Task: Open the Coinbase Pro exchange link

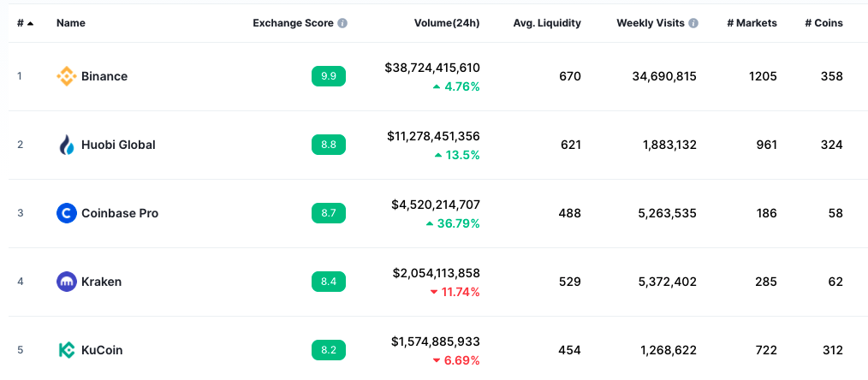Action: (x=119, y=213)
